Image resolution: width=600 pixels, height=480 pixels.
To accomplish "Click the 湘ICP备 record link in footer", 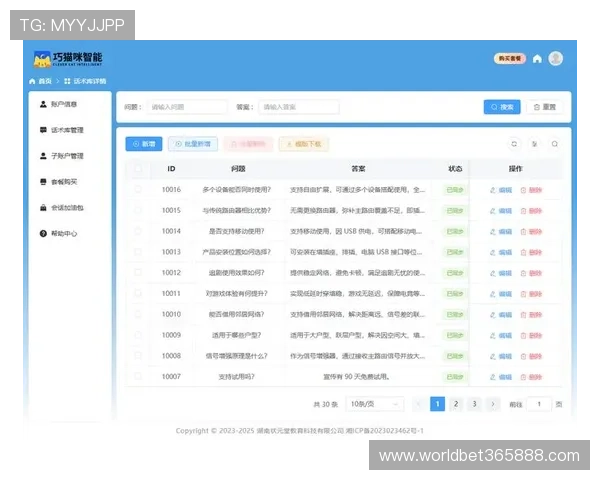I will 385,431.
